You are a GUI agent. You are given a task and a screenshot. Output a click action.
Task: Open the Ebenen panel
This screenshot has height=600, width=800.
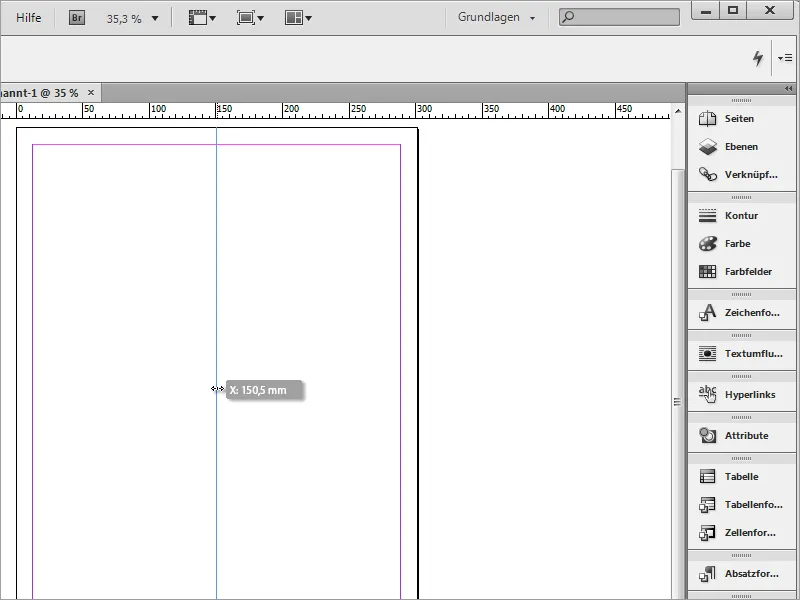pos(740,145)
